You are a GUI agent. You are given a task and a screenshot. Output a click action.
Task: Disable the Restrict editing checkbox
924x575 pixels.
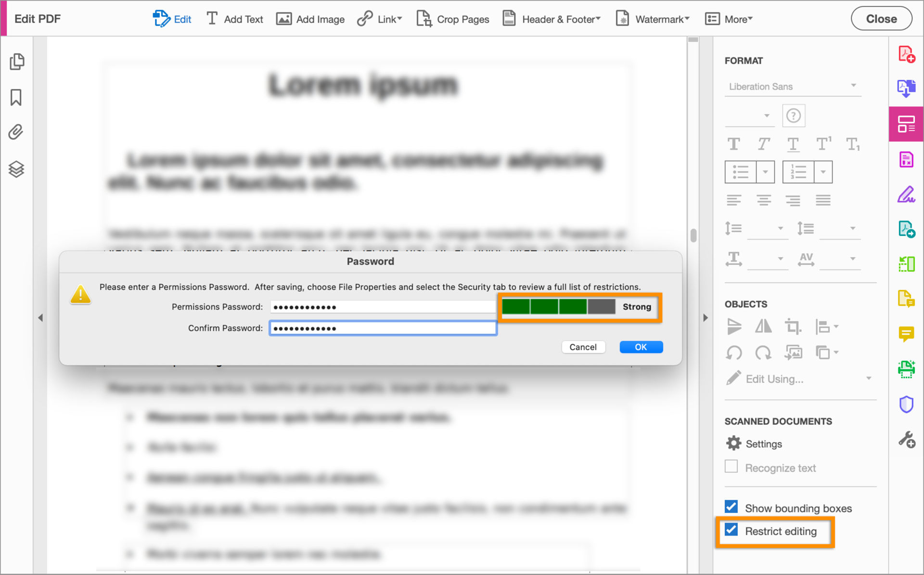coord(731,530)
